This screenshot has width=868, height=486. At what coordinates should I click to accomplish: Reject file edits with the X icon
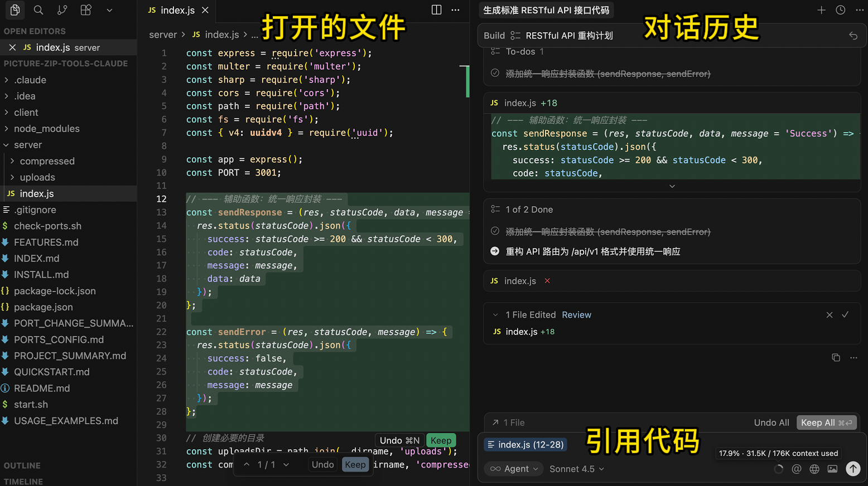pyautogui.click(x=830, y=315)
